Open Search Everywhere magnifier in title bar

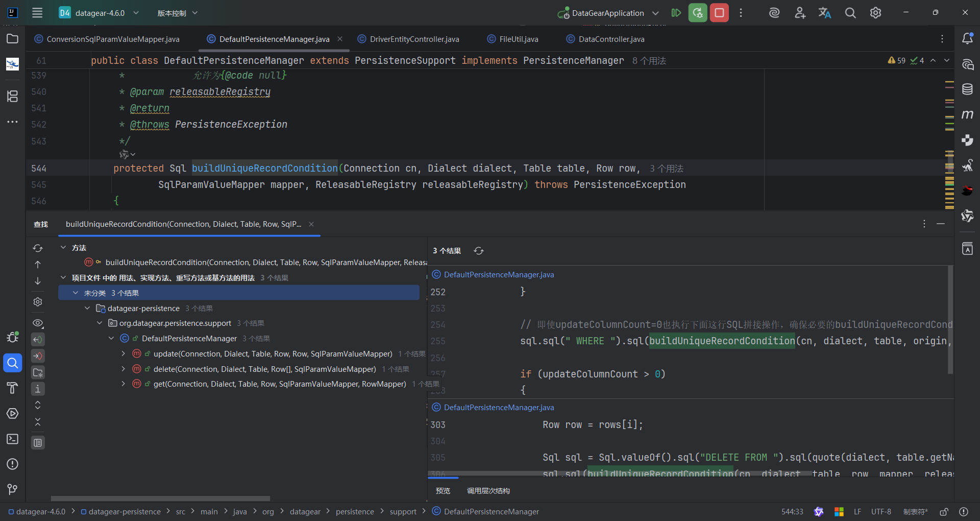850,13
